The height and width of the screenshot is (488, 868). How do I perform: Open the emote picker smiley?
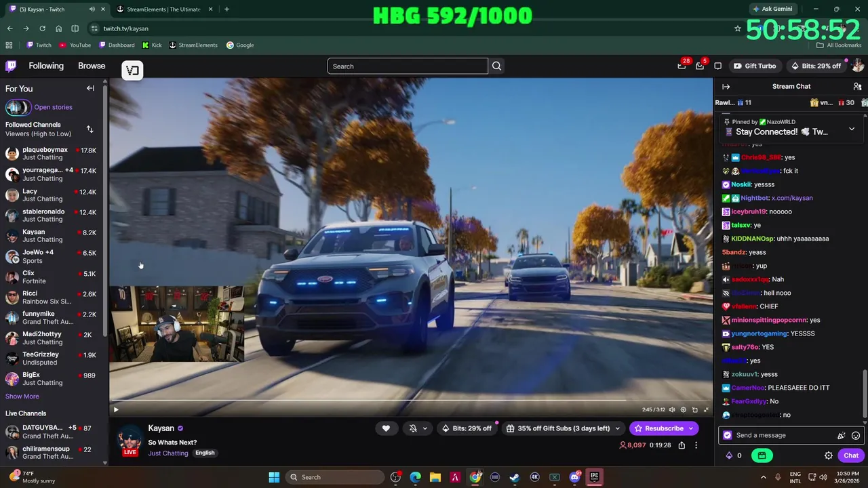click(856, 436)
